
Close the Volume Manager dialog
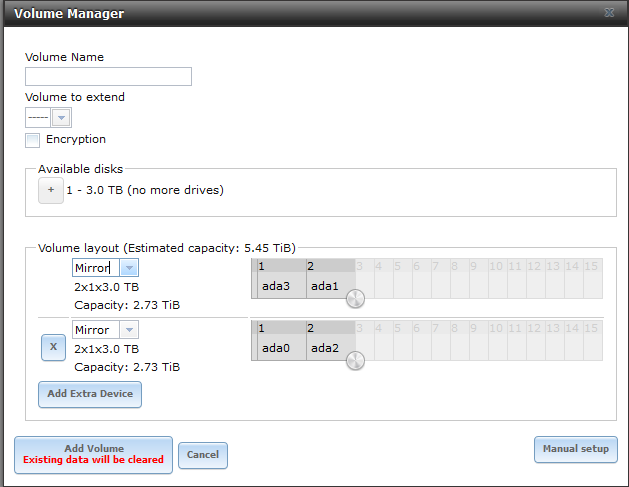[609, 14]
